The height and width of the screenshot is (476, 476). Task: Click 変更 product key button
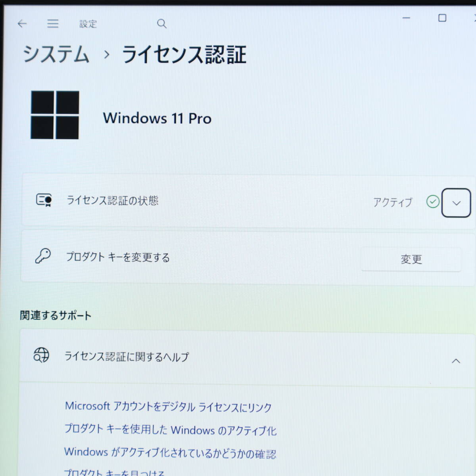click(411, 259)
